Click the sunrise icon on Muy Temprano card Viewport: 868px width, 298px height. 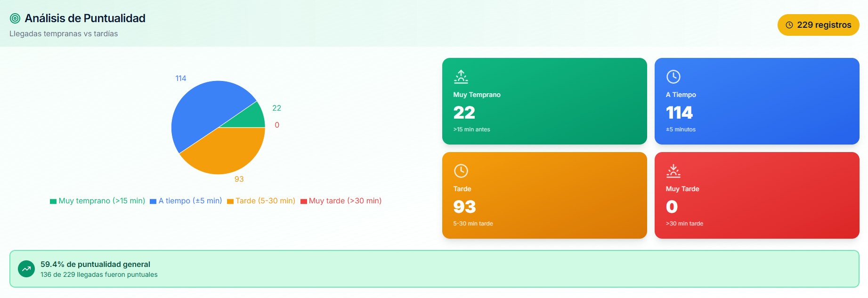coord(461,76)
